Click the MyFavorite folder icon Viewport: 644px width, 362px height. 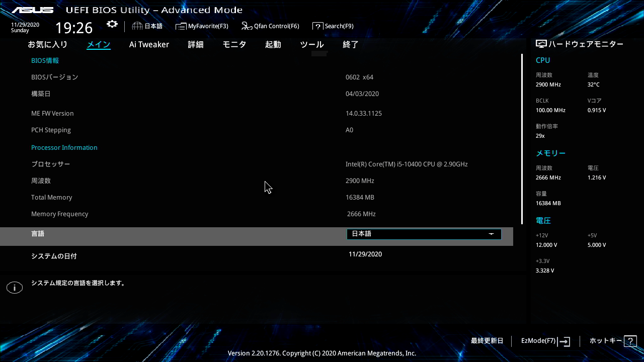[181, 26]
